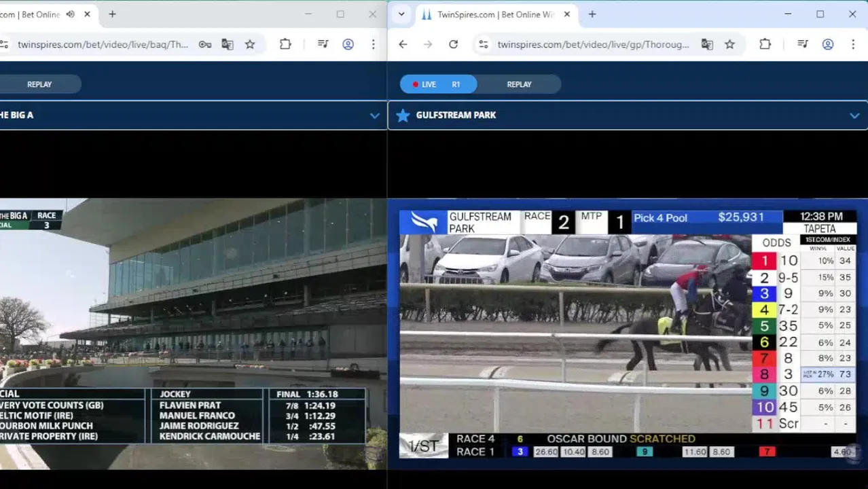Click jockey name 'KENDRICK CARMOUCHE'
This screenshot has height=489, width=868.
pyautogui.click(x=210, y=436)
